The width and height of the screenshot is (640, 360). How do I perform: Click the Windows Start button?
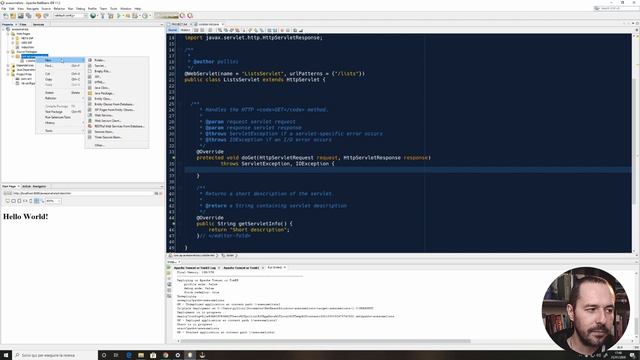pyautogui.click(x=6, y=355)
